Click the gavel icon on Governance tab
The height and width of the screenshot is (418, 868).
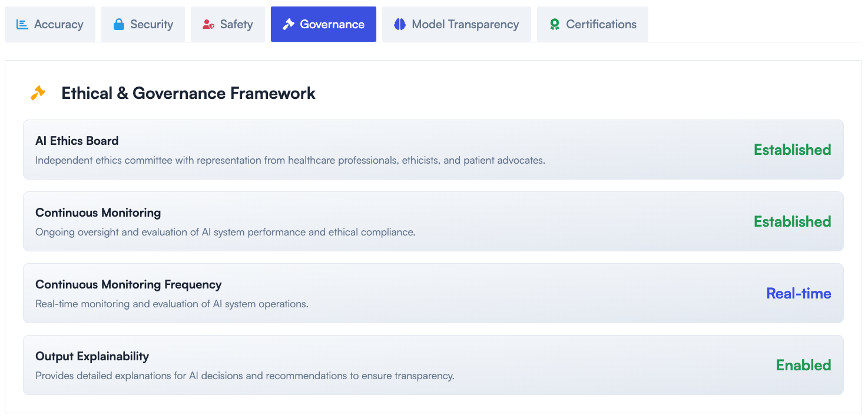[x=288, y=25]
